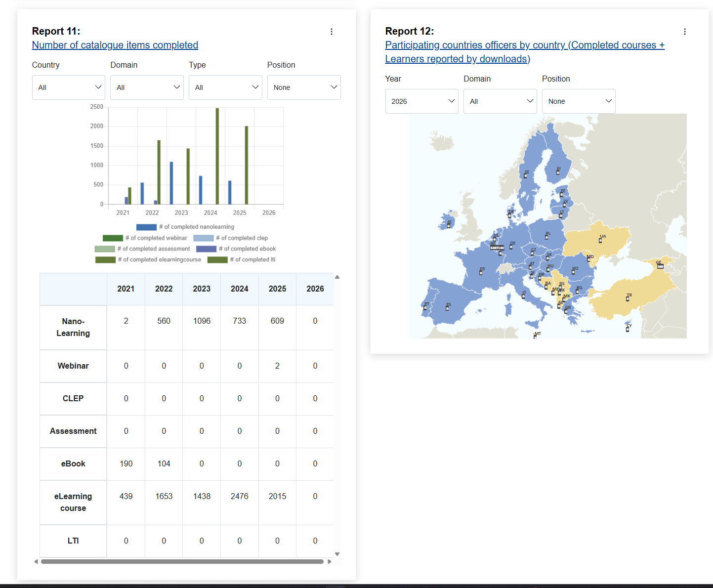This screenshot has width=713, height=588.
Task: Open the Year dropdown in Report 12
Action: click(x=421, y=101)
